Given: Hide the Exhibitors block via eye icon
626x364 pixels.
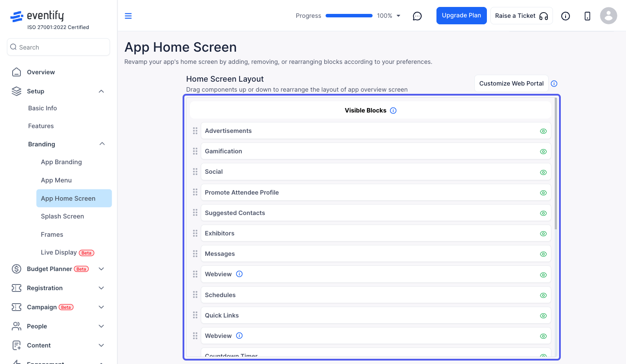Looking at the screenshot, I should point(543,234).
